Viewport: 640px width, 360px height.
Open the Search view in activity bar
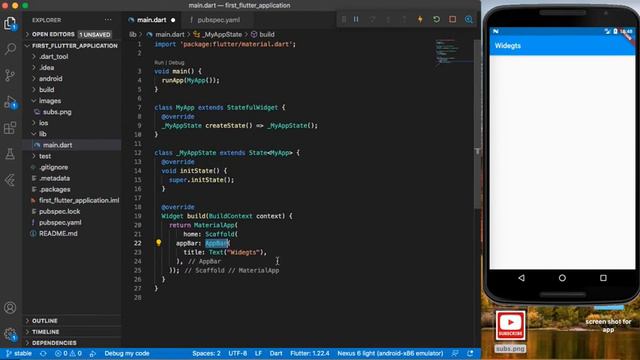[x=10, y=49]
